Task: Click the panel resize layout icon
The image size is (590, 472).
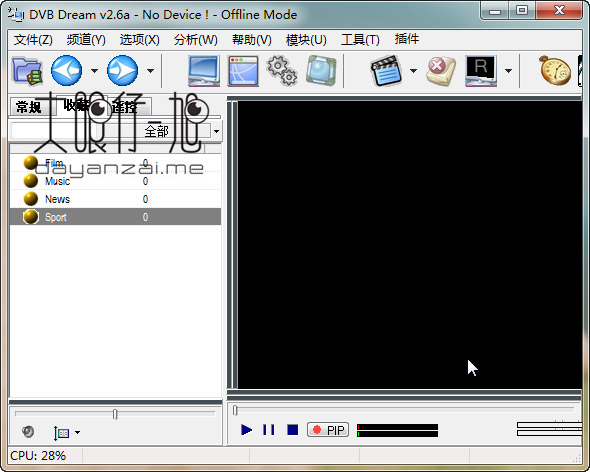Action: click(x=61, y=433)
